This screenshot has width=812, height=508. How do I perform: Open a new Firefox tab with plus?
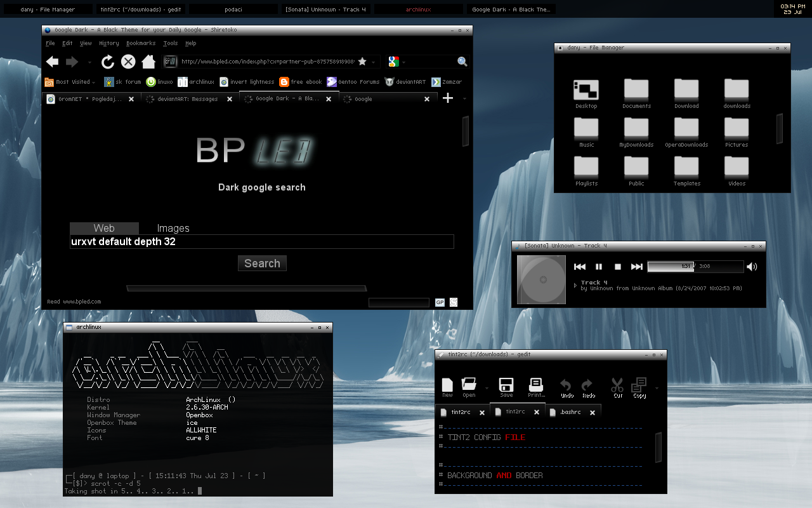[x=448, y=98]
